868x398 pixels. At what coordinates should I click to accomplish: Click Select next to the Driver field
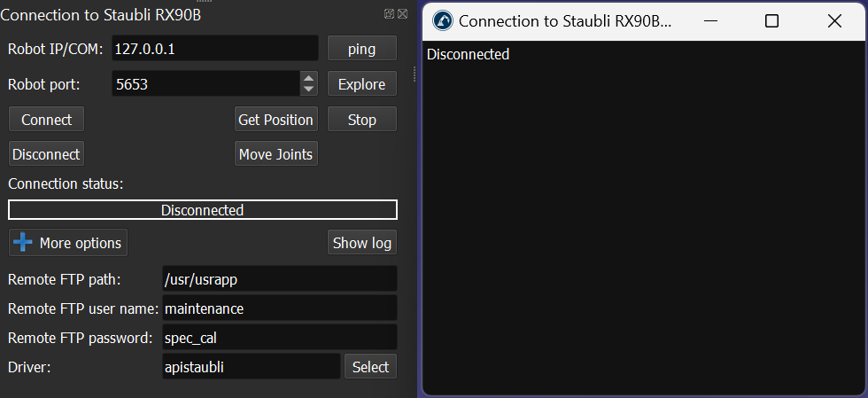click(370, 367)
